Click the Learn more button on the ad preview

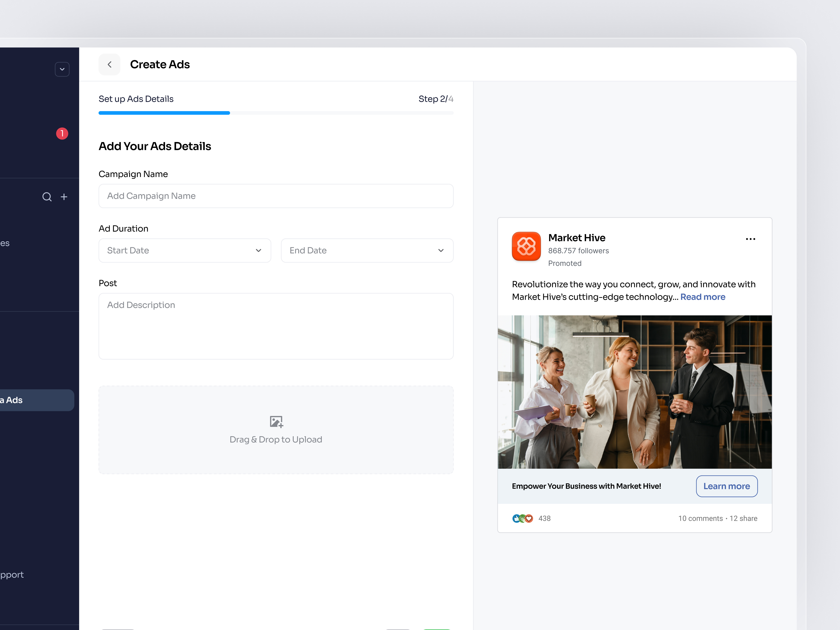click(726, 486)
